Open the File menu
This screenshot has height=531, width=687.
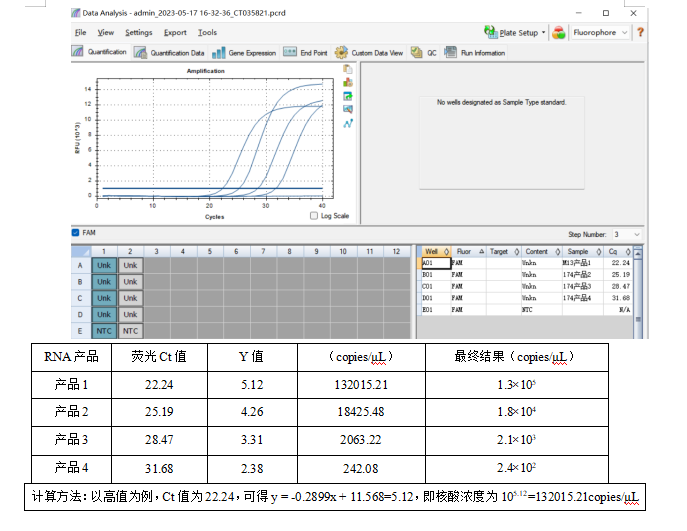[x=80, y=33]
